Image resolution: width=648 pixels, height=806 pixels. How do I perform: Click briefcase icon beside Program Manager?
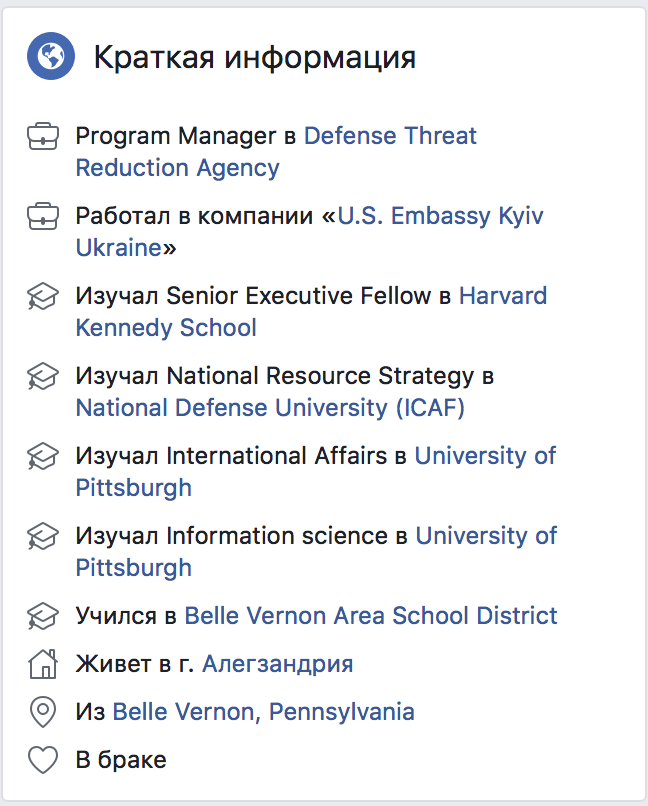pyautogui.click(x=43, y=135)
